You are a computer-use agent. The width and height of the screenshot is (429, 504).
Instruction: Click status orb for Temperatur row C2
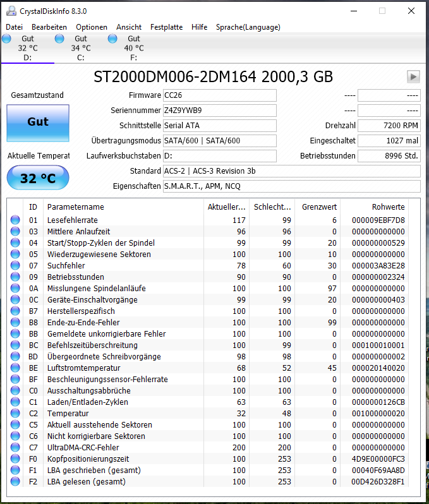click(x=15, y=413)
